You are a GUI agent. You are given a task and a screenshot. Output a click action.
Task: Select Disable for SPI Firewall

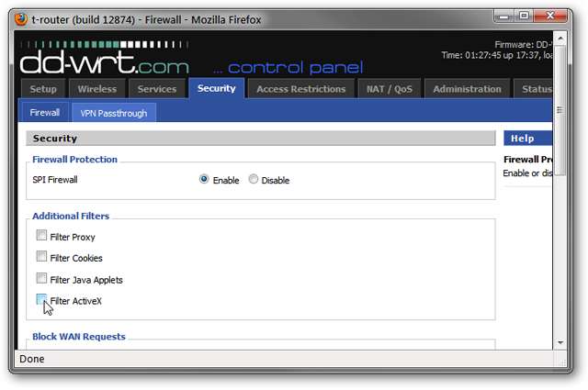point(254,179)
